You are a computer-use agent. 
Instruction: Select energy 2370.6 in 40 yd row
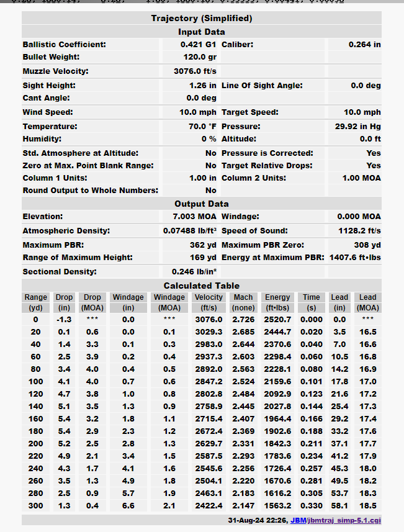(x=277, y=345)
